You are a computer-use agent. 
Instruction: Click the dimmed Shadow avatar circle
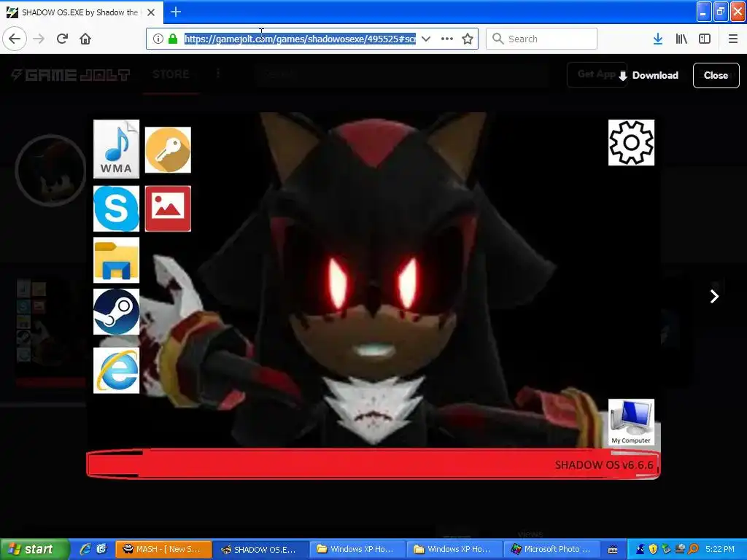click(50, 170)
